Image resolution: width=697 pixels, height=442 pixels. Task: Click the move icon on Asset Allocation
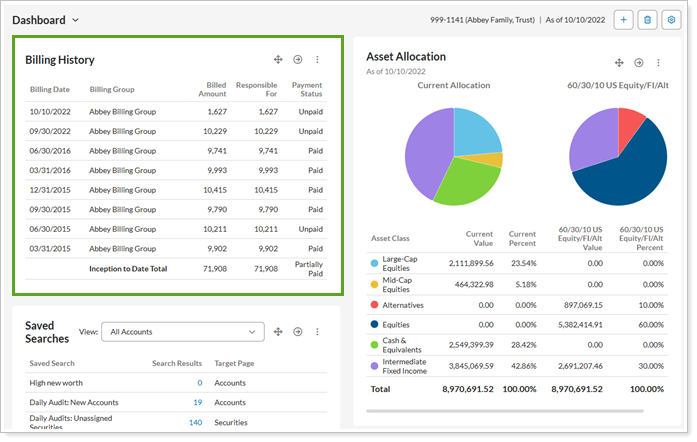coord(619,63)
